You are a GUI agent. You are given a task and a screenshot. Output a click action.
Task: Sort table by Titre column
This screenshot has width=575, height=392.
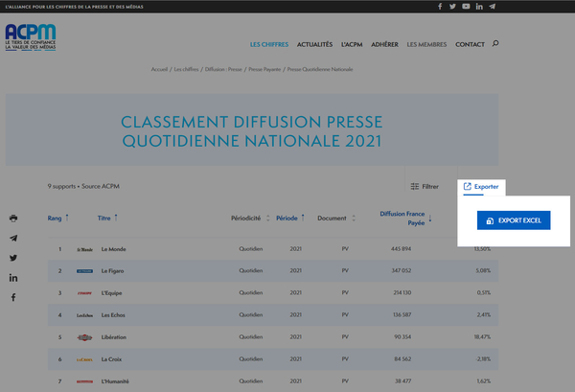coord(107,219)
